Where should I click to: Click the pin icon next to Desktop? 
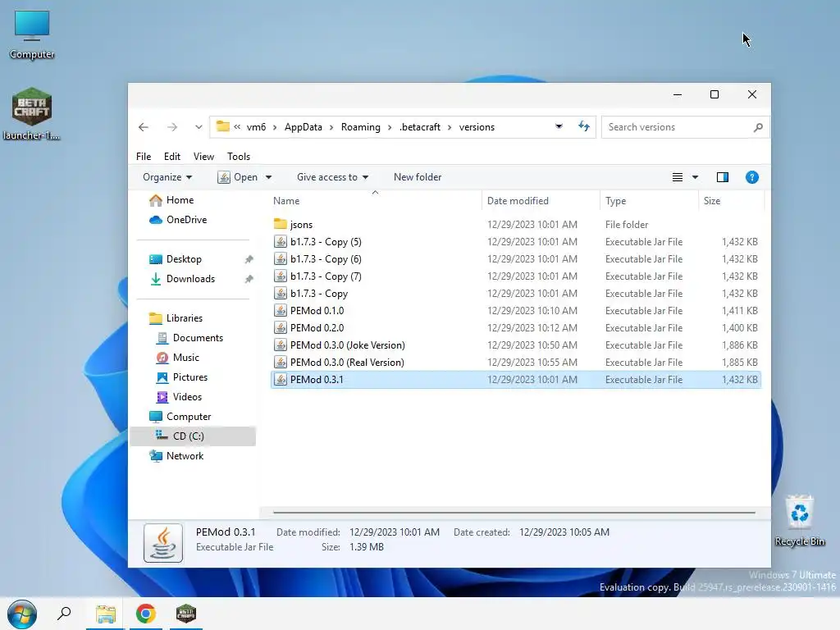[x=249, y=259]
